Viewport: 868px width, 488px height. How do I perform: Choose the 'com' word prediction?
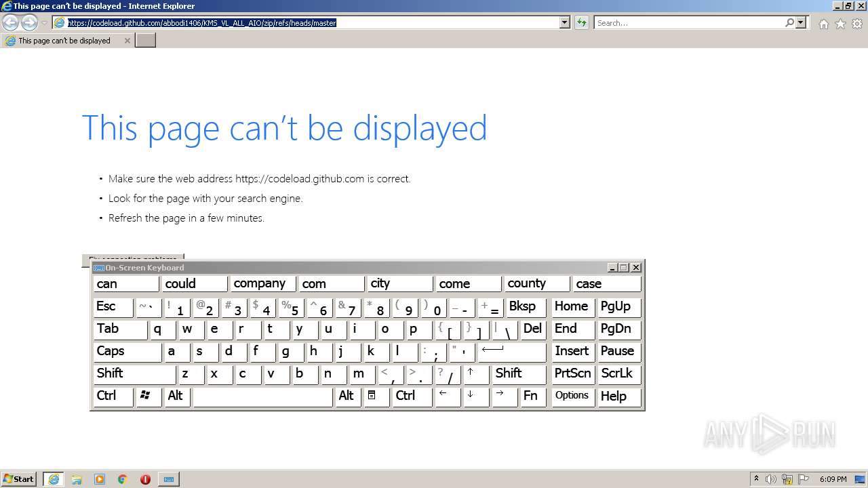click(332, 283)
